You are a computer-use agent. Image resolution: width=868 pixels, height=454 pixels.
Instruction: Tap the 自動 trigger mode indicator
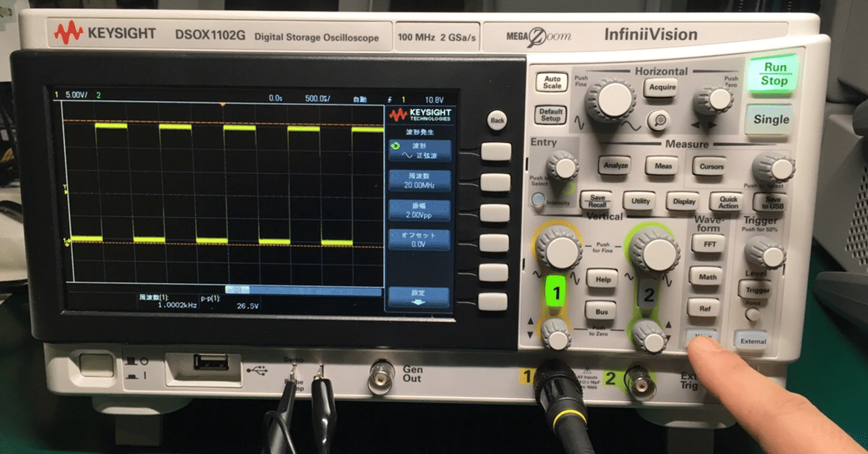359,99
